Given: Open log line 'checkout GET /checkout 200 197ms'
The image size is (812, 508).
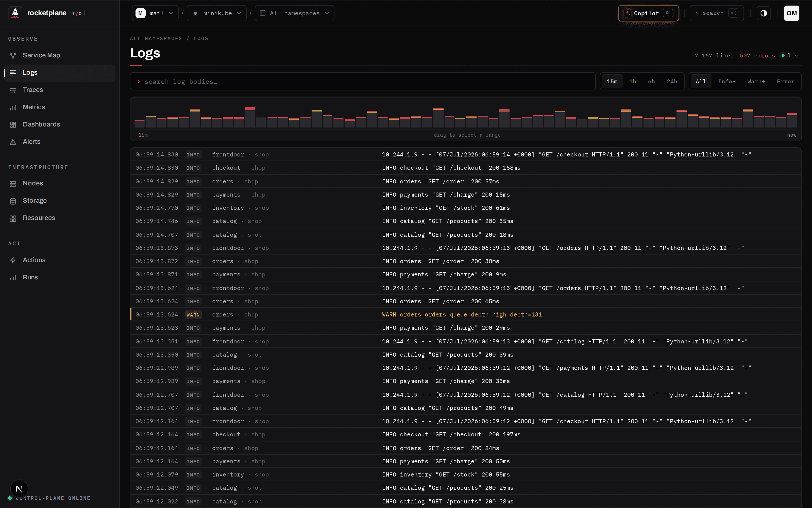Looking at the screenshot, I should coord(466,434).
